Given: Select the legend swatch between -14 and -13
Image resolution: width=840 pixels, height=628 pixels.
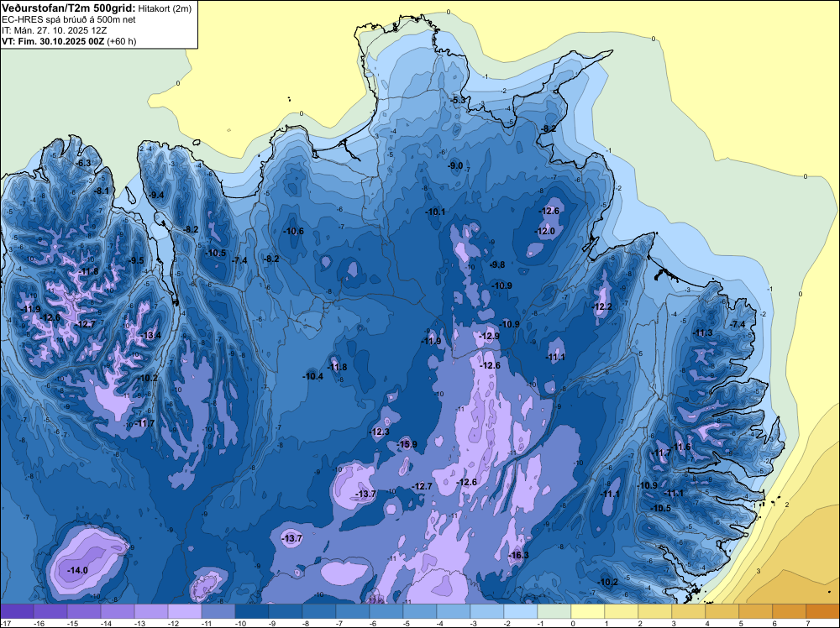Looking at the screenshot, I should point(118,611).
